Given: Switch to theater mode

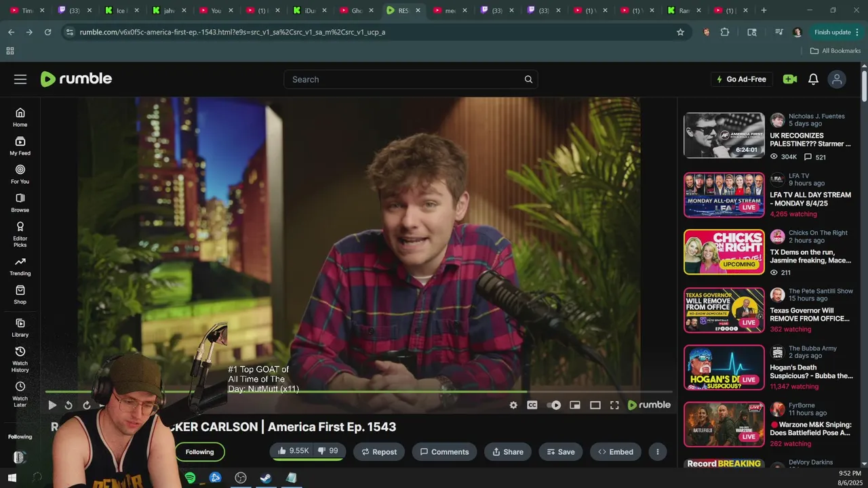Looking at the screenshot, I should 595,405.
